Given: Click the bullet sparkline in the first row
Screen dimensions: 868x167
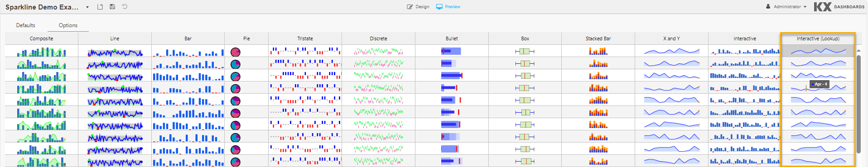Looking at the screenshot, I should pos(451,51).
